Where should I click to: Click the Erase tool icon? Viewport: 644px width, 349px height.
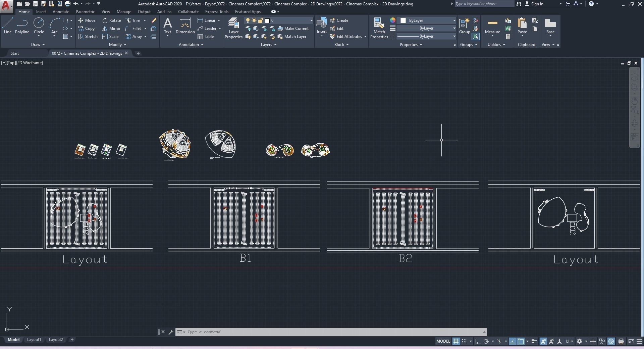tap(154, 20)
